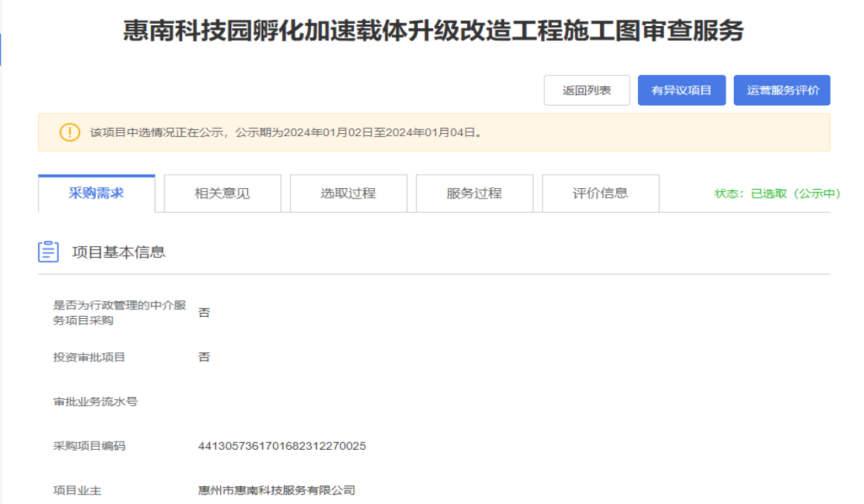Click the 公示期 notice text in the yellow banner
The image size is (864, 504).
pos(286,133)
